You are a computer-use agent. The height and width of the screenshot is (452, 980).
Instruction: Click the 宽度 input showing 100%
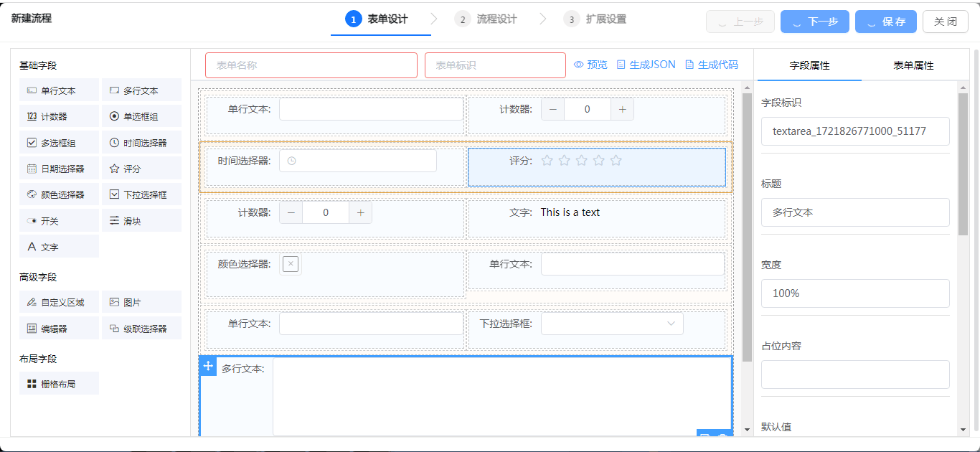(855, 293)
